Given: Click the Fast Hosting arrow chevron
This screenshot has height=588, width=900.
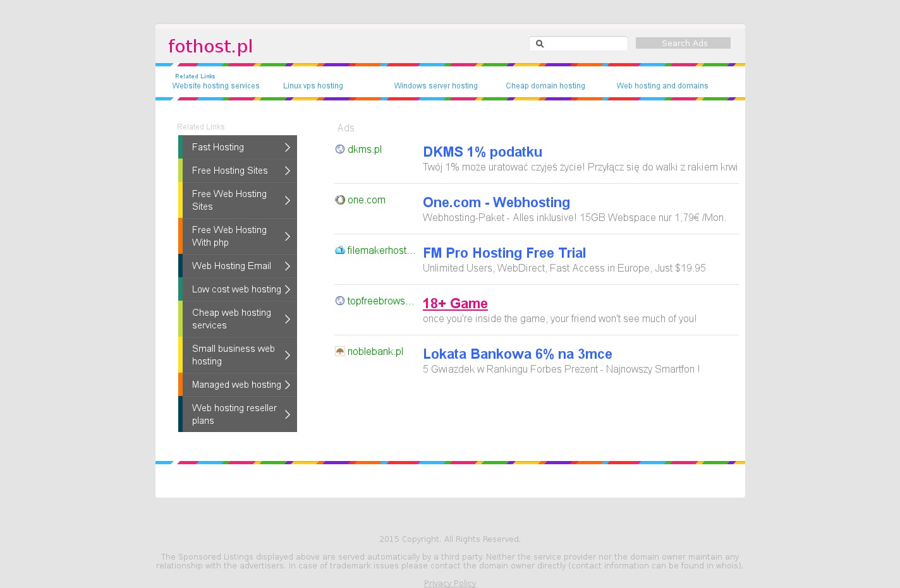Looking at the screenshot, I should (287, 147).
